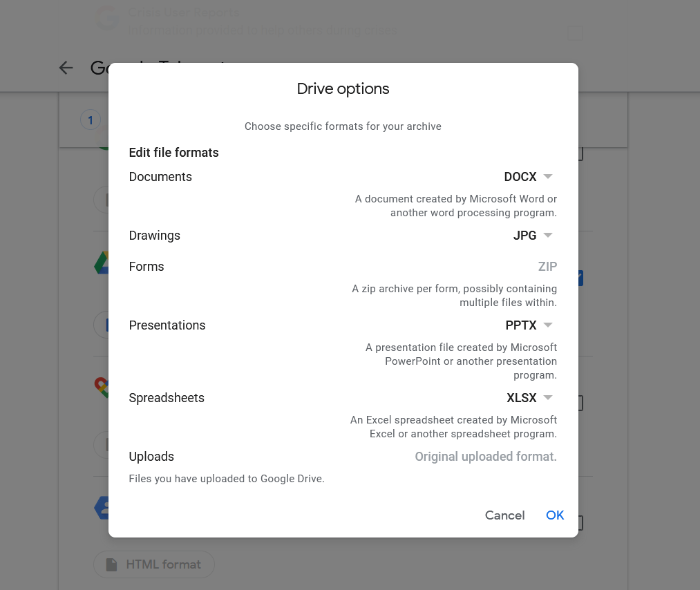Click the HTML format button
This screenshot has height=590, width=700.
pyautogui.click(x=153, y=564)
